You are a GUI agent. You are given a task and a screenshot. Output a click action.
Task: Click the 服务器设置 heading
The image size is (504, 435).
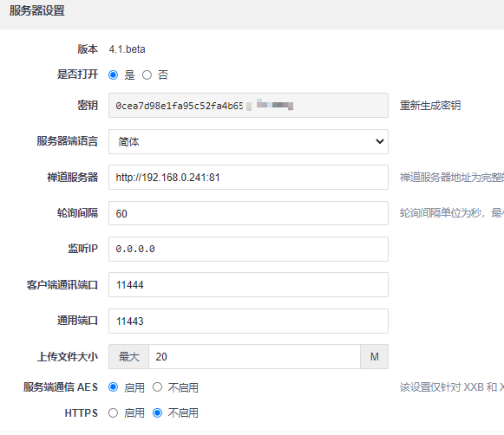tap(37, 10)
